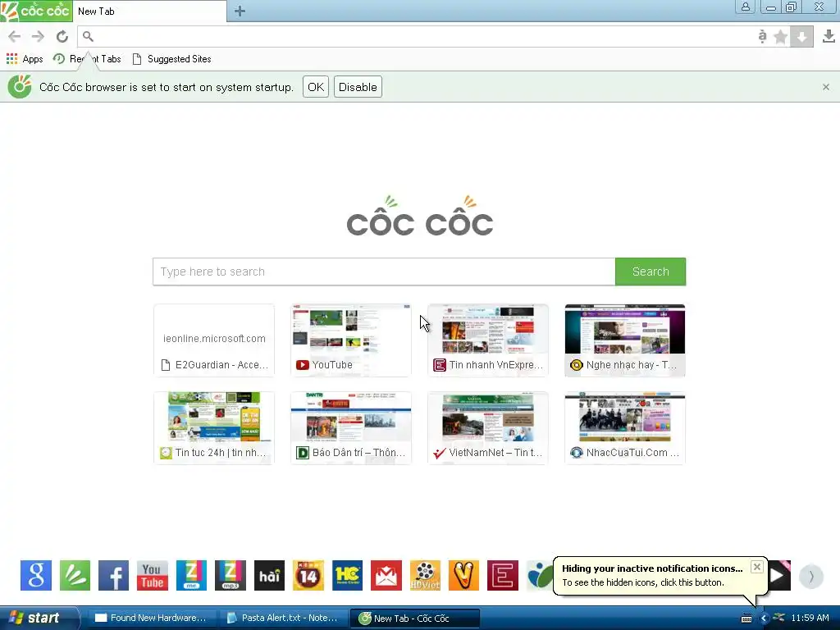Click the Hiding your inactive notification icons balloon
Screen dimensions: 840x630
(x=660, y=576)
